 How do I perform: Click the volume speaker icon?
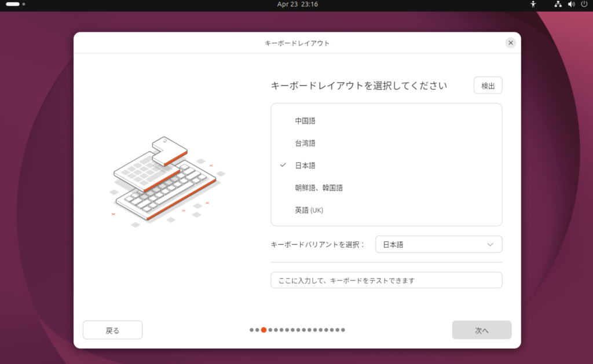click(x=571, y=4)
